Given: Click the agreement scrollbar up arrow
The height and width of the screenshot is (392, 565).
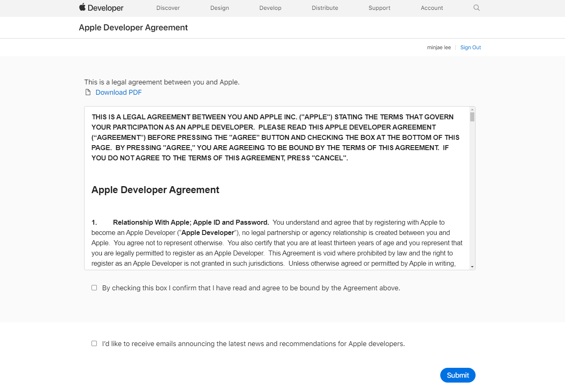Looking at the screenshot, I should point(472,109).
